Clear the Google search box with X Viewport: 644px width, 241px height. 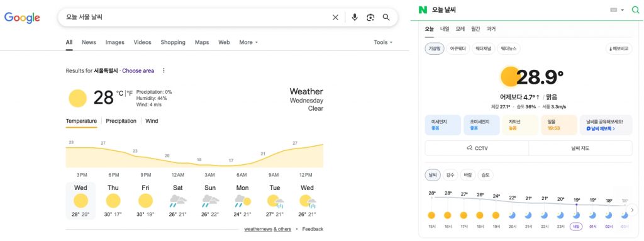[x=335, y=17]
